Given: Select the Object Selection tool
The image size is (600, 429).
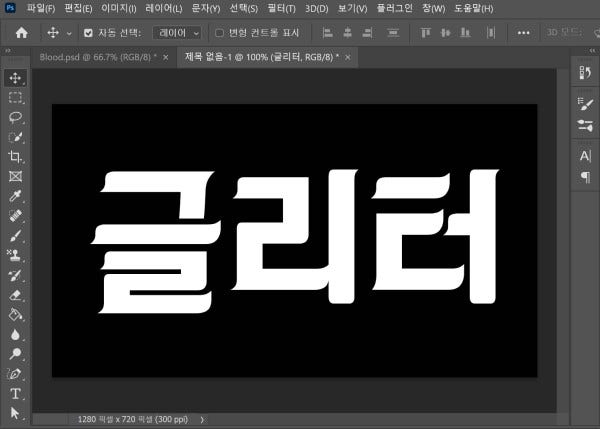Looking at the screenshot, I should pyautogui.click(x=15, y=137).
